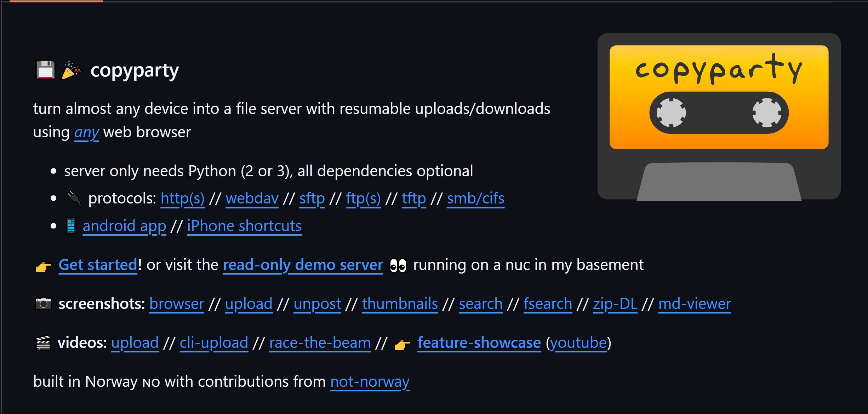This screenshot has height=414, width=868.
Task: Follow the smb/cifs protocol link
Action: pos(475,199)
